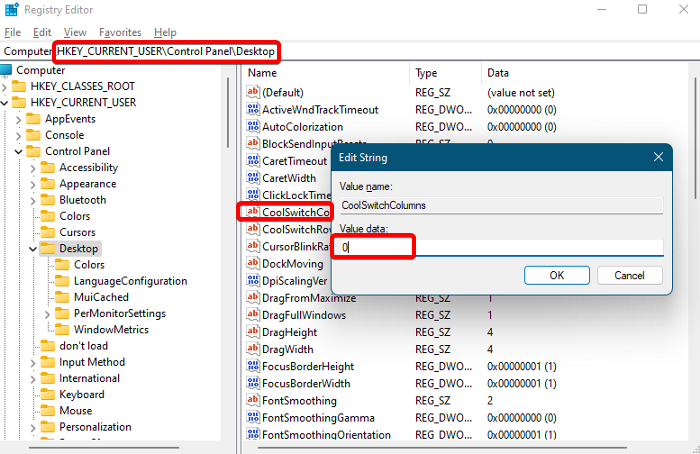
Task: Click the Bluetooth folder icon
Action: [48, 200]
